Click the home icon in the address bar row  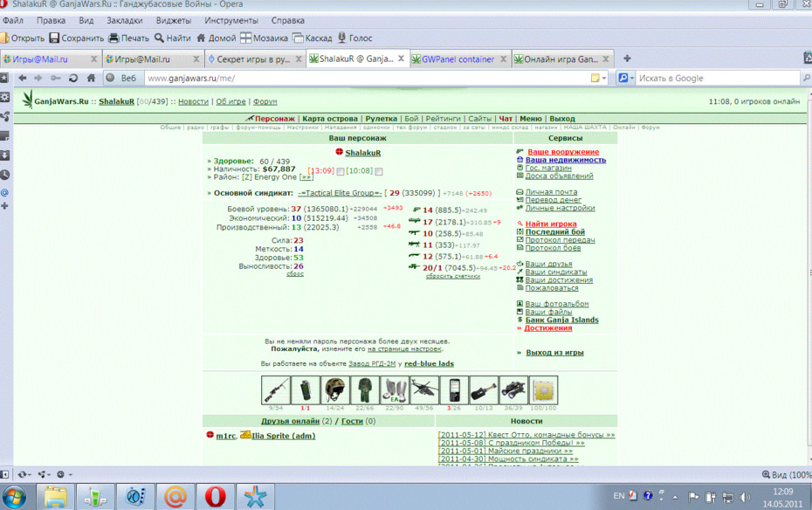[91, 79]
